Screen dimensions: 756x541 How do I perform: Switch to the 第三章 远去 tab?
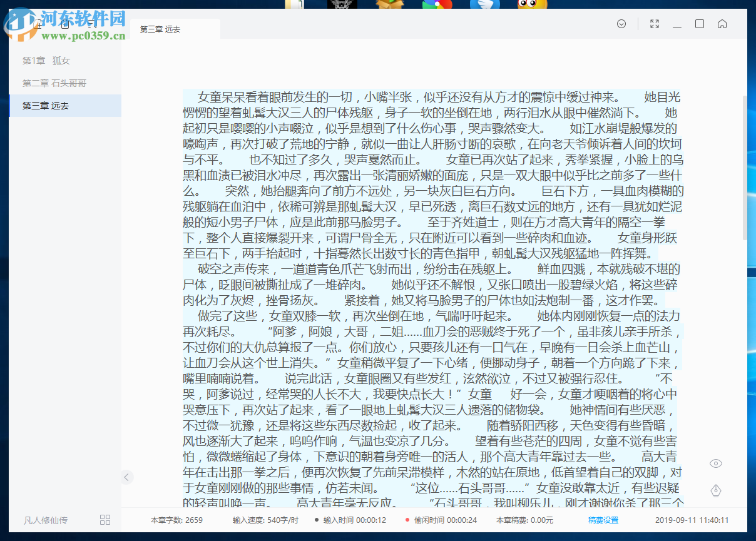click(x=158, y=28)
